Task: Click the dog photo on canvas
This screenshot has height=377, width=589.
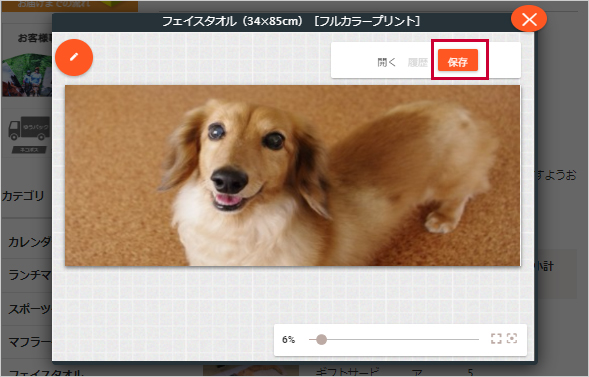Action: [x=293, y=175]
